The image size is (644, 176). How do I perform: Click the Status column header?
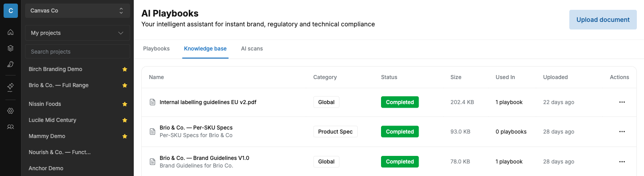click(x=389, y=77)
